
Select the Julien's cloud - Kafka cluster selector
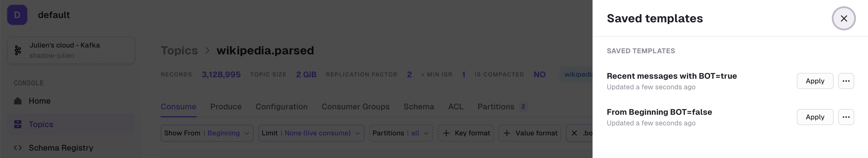coord(71,50)
